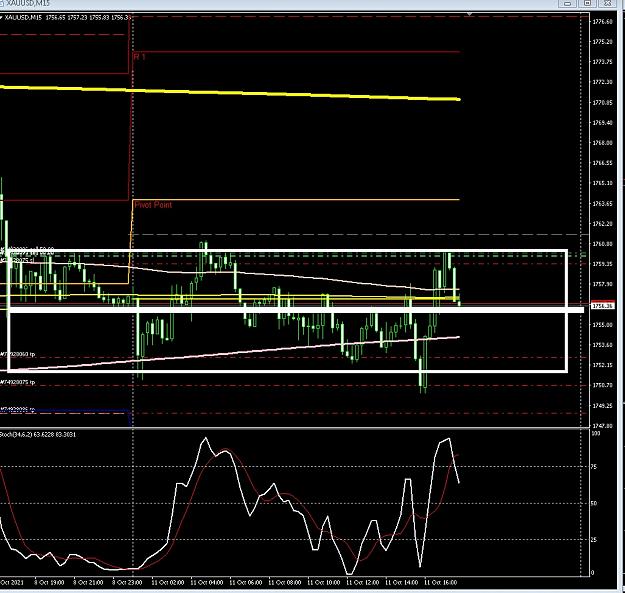Select the chart shift triangle marker

pos(470,14)
